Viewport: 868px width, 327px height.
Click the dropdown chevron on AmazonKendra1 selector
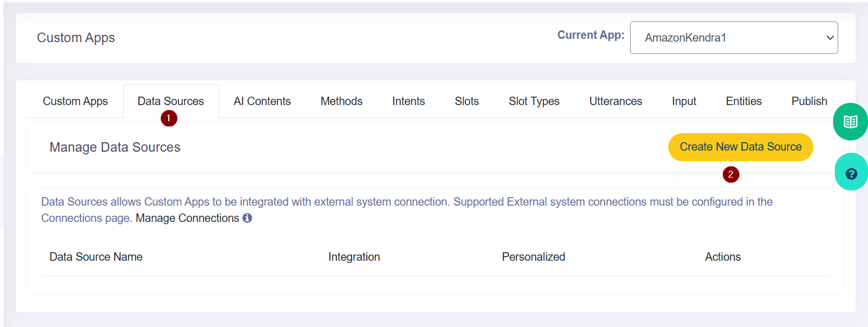point(829,38)
